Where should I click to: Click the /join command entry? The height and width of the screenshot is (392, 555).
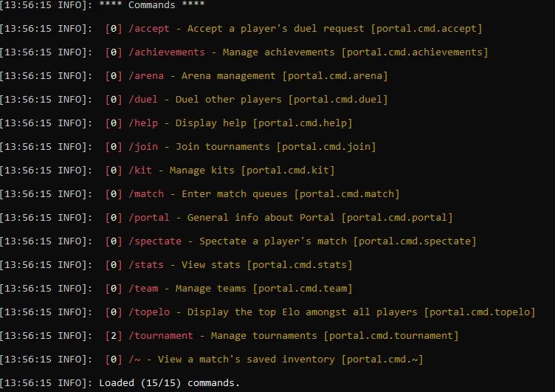143,147
